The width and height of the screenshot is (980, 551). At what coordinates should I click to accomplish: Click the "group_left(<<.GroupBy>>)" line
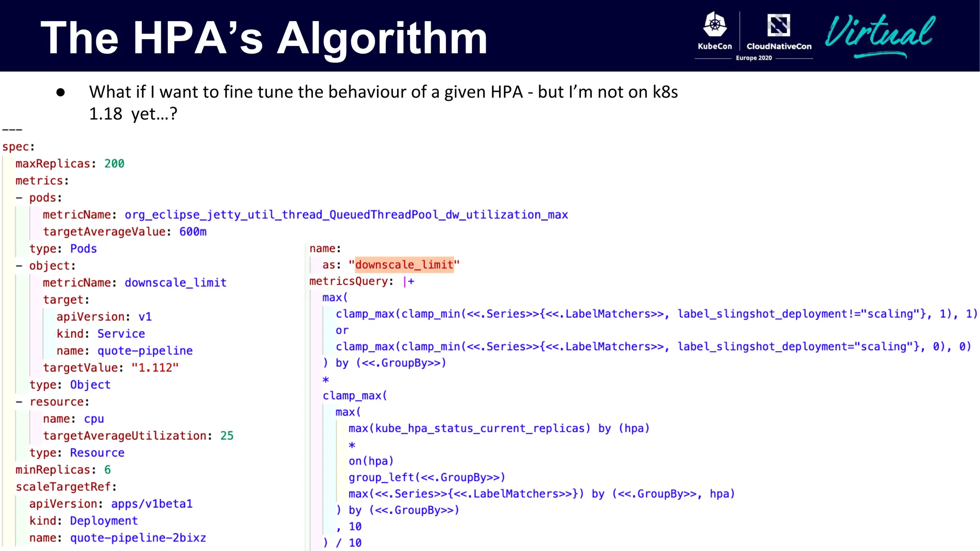click(x=427, y=477)
